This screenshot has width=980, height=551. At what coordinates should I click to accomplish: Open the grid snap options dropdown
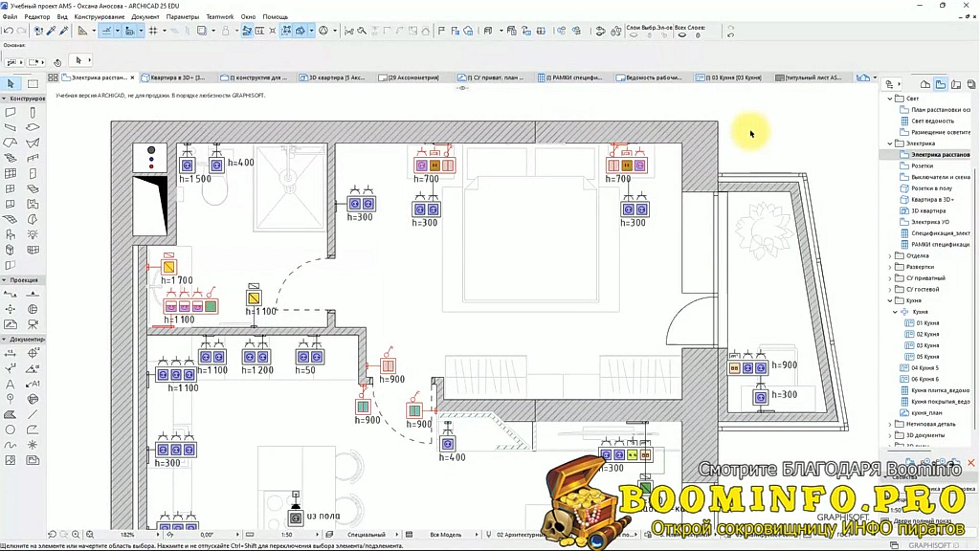(x=164, y=31)
